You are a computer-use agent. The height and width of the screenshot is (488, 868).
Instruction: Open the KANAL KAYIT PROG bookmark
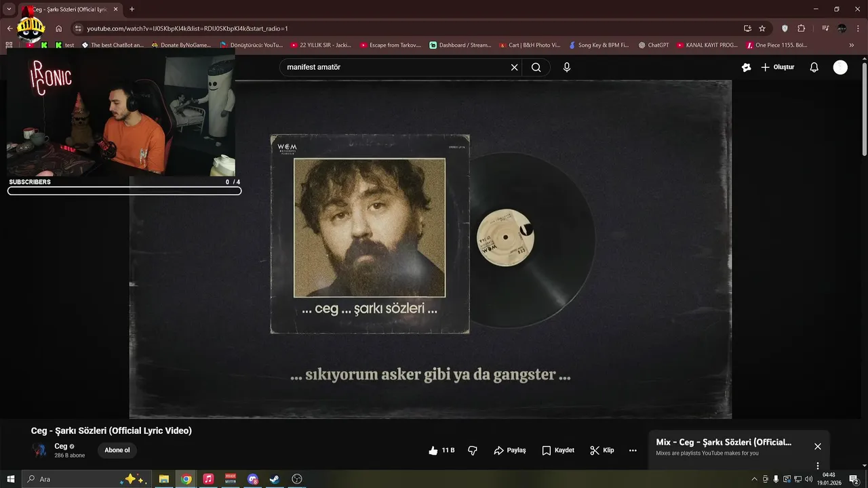coord(707,45)
